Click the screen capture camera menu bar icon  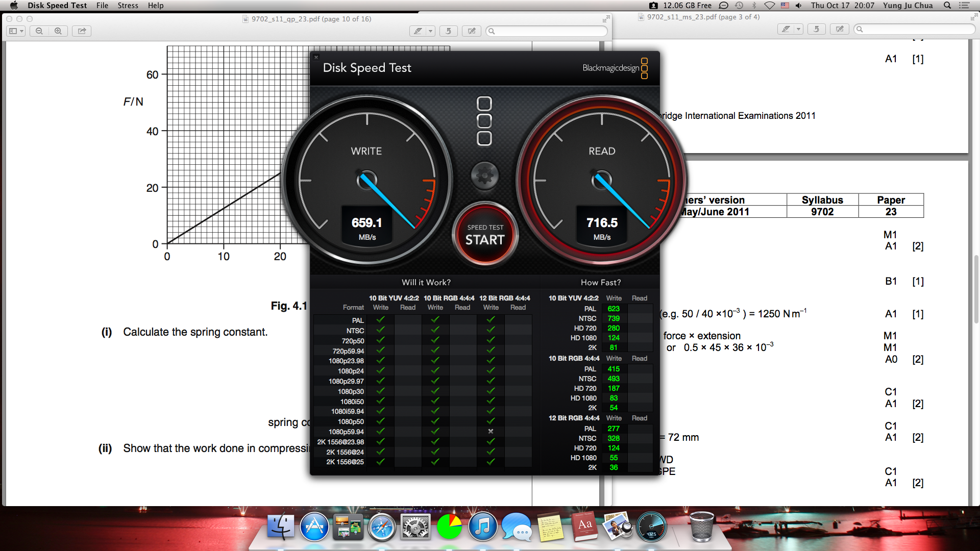(653, 6)
